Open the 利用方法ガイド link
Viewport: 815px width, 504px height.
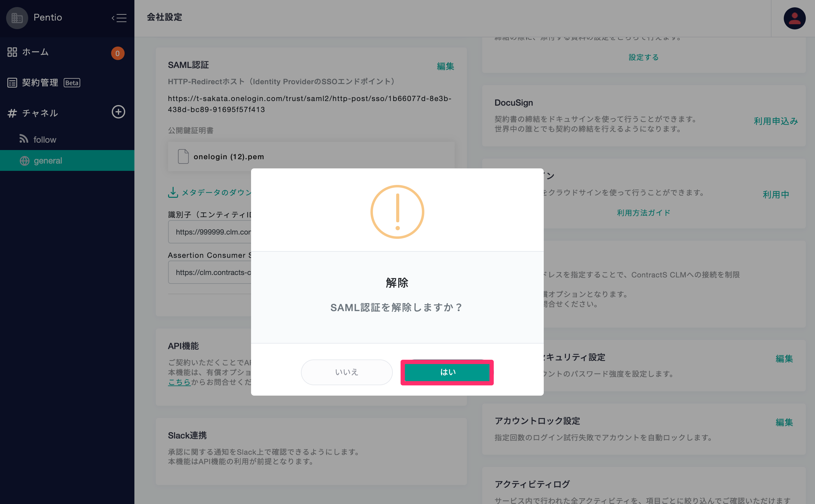coord(644,213)
